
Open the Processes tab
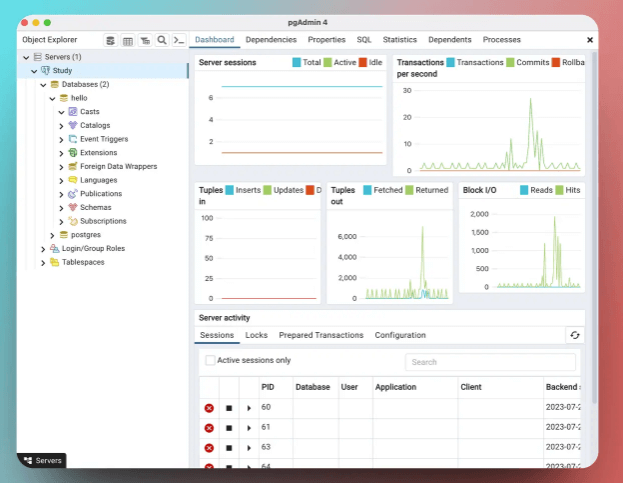[501, 40]
